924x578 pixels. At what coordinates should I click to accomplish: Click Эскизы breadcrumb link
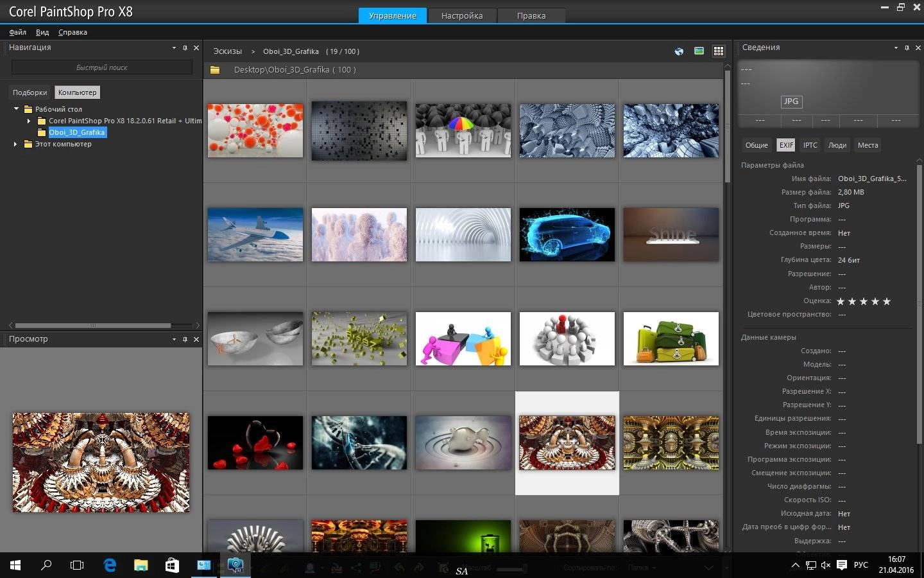tap(228, 51)
